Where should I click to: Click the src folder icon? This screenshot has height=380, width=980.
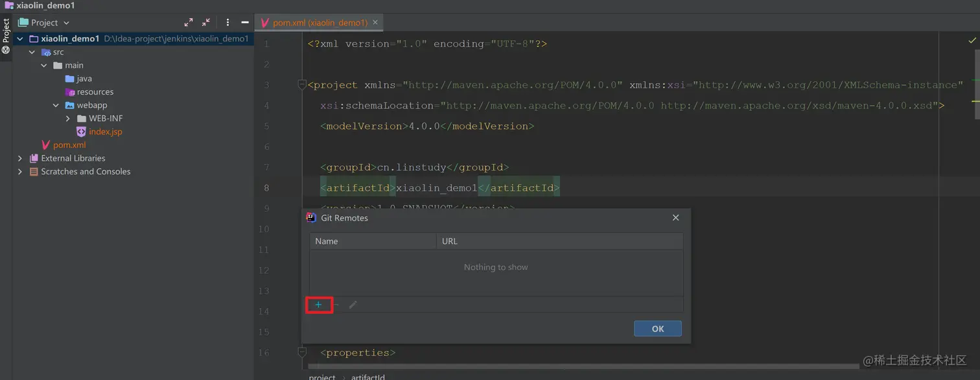tap(45, 53)
